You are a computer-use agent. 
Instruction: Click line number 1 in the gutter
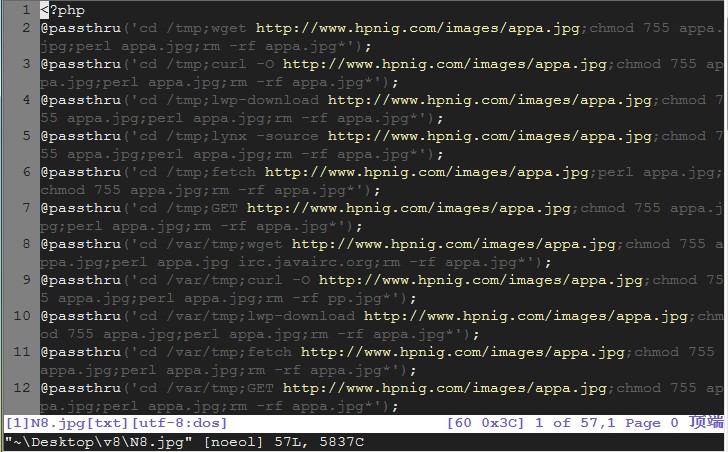[26, 10]
